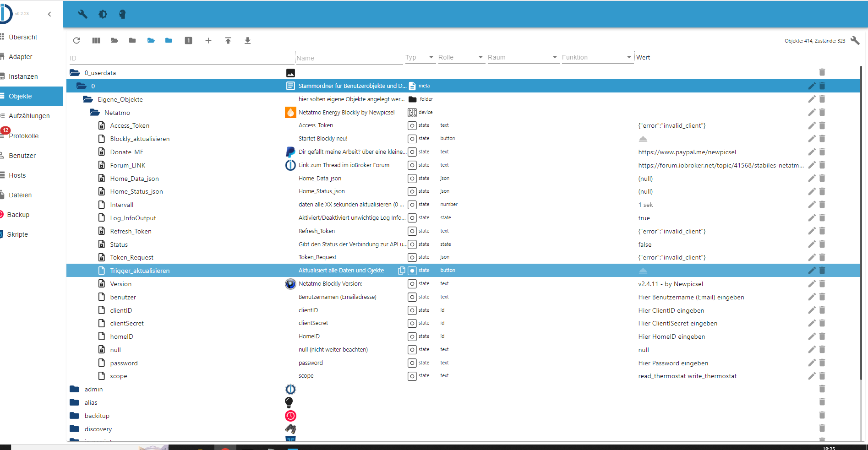
Task: Edit the Intervall object
Action: point(812,205)
